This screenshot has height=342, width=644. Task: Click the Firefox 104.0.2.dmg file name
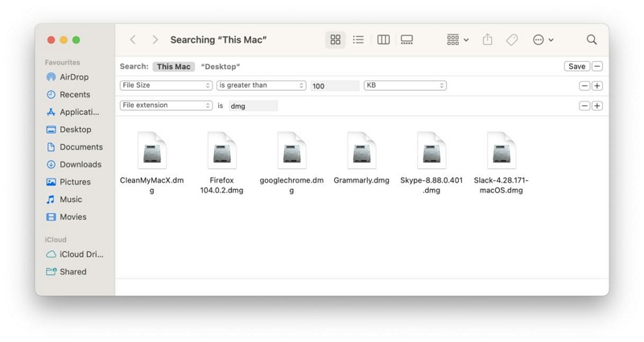[x=222, y=185]
